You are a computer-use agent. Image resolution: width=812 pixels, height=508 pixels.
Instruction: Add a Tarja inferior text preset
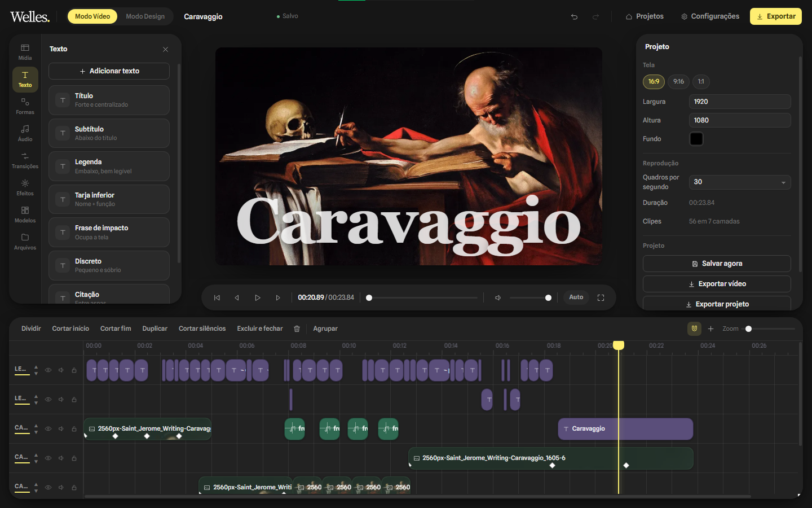coord(109,199)
